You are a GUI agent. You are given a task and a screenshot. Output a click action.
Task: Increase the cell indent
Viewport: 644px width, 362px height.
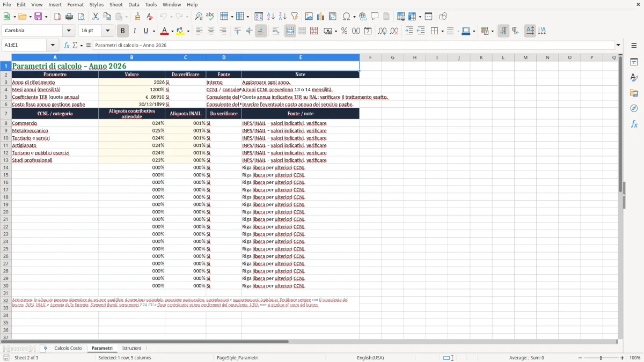(409, 31)
